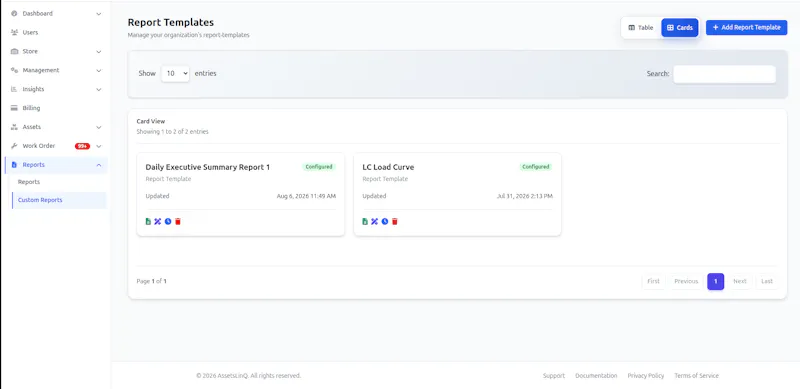Screen dimensions: 800x389
Task: Select the Custom Reports submenu item
Action: 59,200
